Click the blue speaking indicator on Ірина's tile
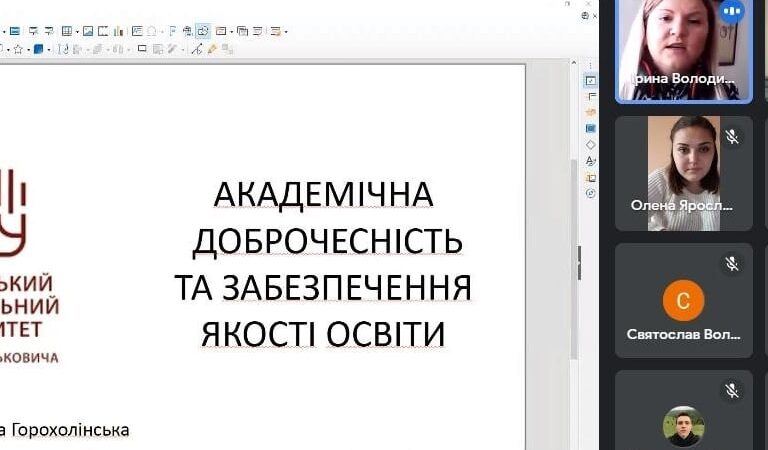 point(732,11)
